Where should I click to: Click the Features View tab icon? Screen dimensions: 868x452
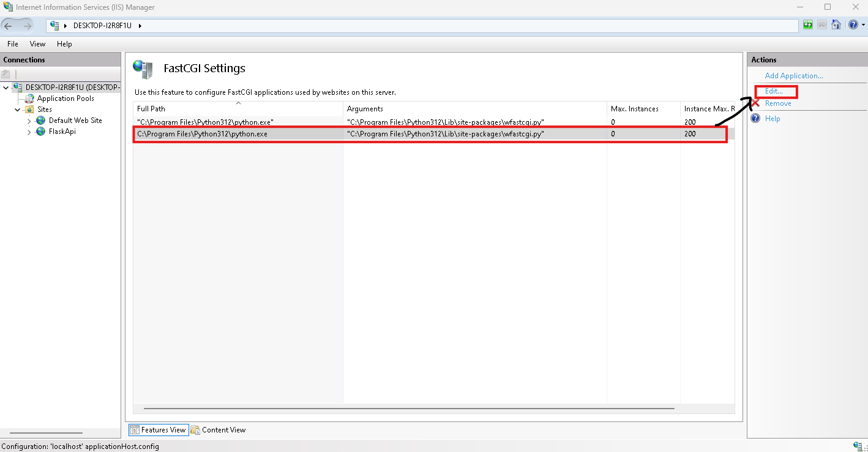click(x=135, y=430)
